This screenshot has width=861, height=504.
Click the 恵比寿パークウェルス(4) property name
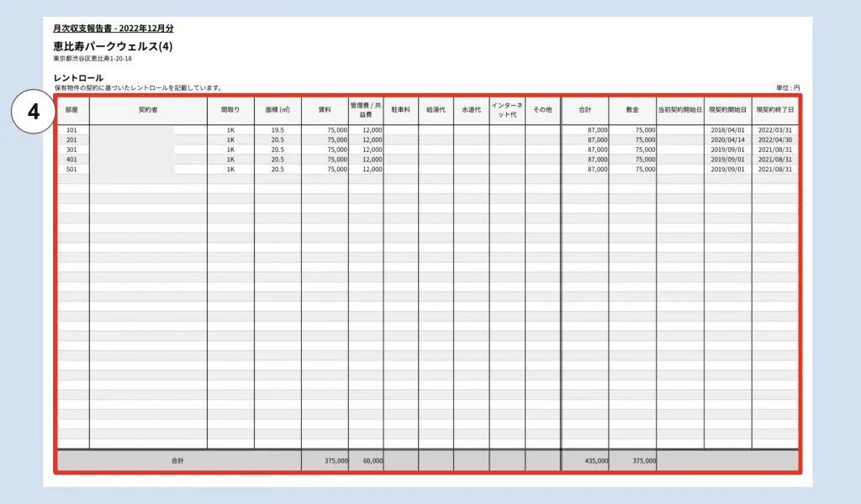(114, 46)
